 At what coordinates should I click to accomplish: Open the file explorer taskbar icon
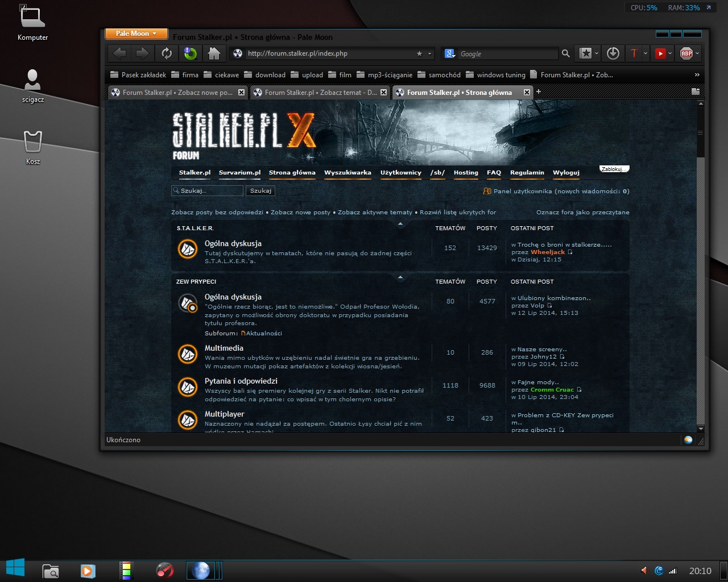51,570
